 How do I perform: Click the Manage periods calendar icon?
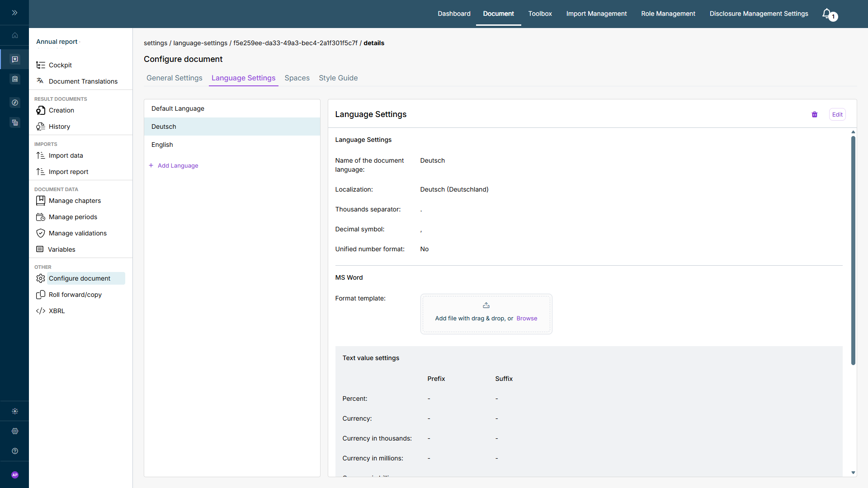41,217
